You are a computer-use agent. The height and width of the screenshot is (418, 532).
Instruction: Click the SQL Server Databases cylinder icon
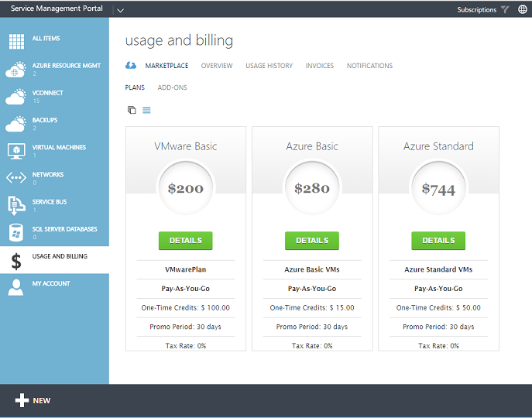[16, 232]
